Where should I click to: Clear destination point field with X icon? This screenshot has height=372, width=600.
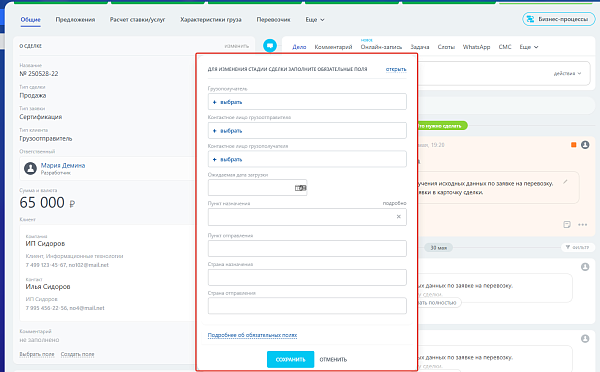398,217
